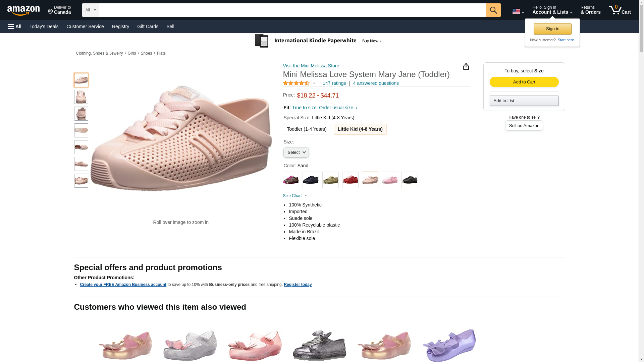This screenshot has width=644, height=362.
Task: Open the 4 answered questions link
Action: pyautogui.click(x=376, y=83)
